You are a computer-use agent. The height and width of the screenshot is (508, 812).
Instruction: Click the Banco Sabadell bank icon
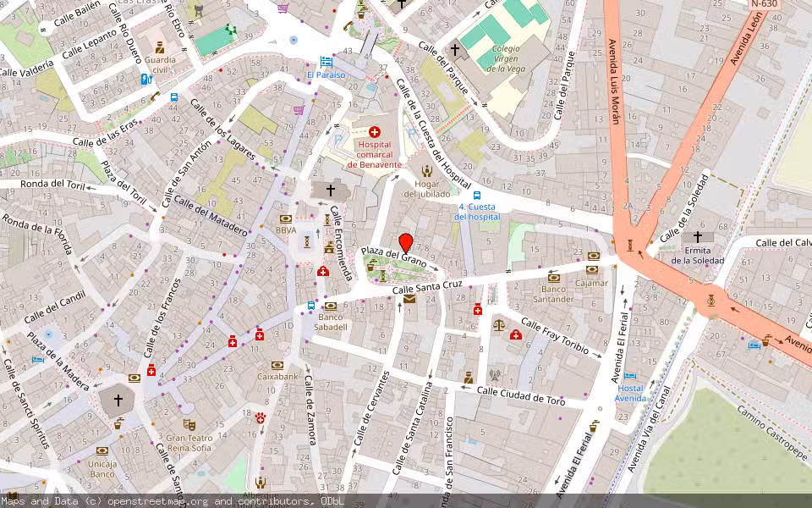[x=330, y=305]
